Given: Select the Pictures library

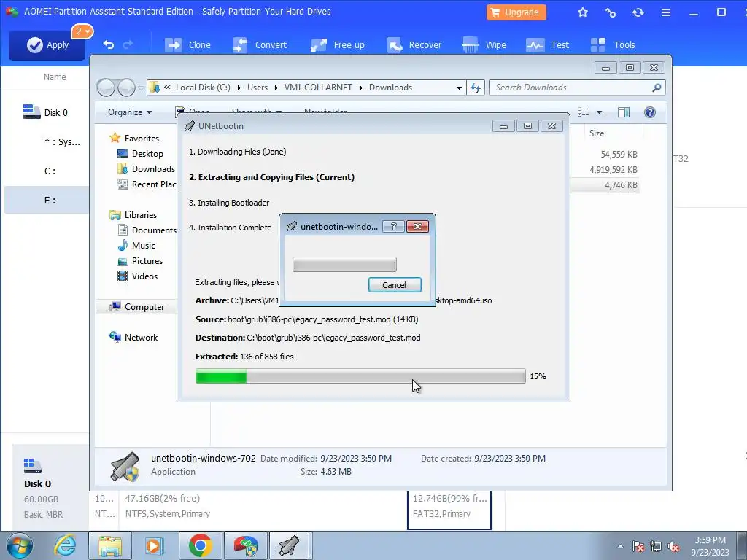Looking at the screenshot, I should 147,261.
